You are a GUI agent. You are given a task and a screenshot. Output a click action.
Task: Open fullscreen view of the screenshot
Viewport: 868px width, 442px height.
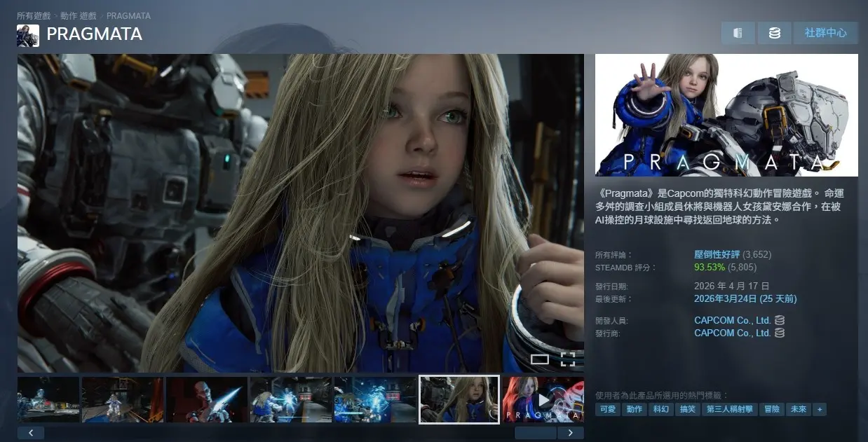568,359
